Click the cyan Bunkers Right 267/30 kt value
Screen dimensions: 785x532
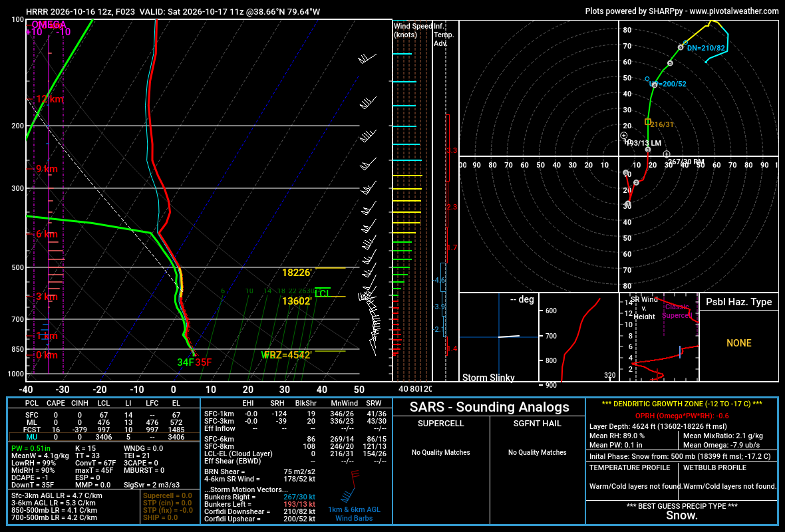click(x=299, y=497)
